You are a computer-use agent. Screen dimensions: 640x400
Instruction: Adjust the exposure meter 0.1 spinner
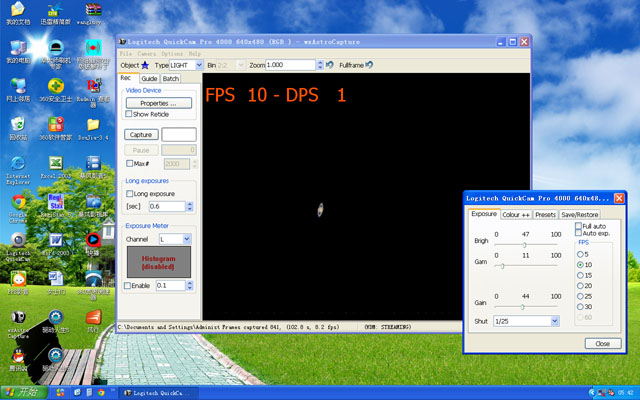click(190, 285)
